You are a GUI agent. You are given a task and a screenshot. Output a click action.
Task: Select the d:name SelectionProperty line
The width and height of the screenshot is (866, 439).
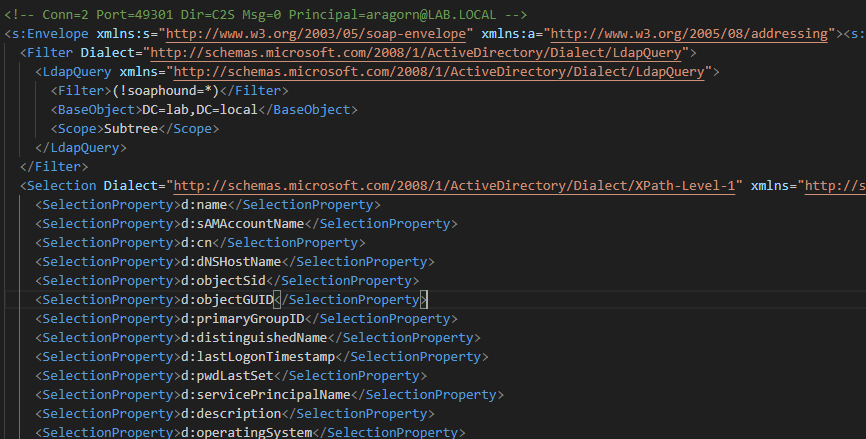(200, 204)
